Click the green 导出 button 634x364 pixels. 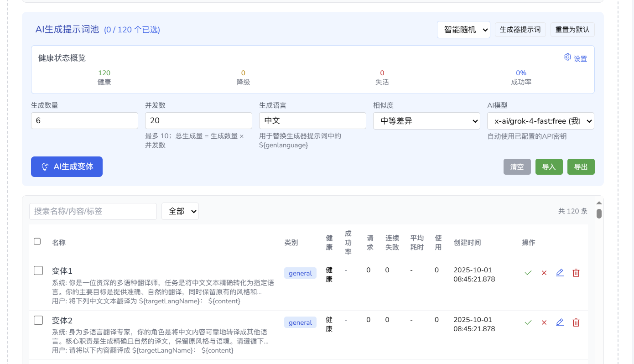point(581,167)
